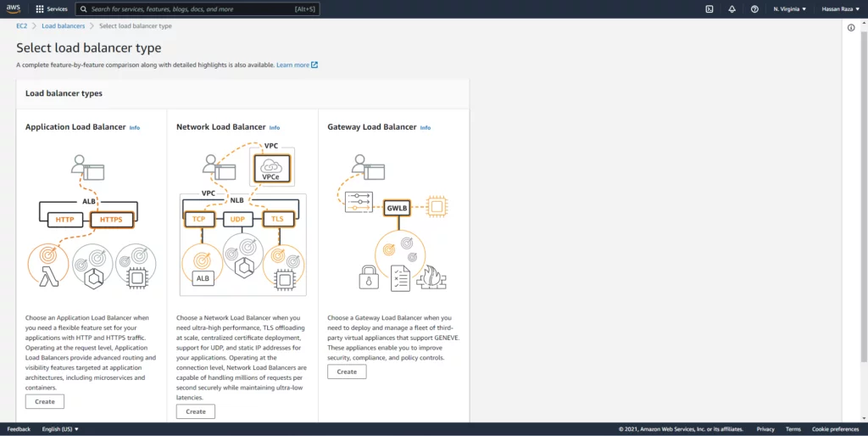Open Info for Gateway Load Balancer
Viewport: 868px width, 436px height.
[426, 127]
